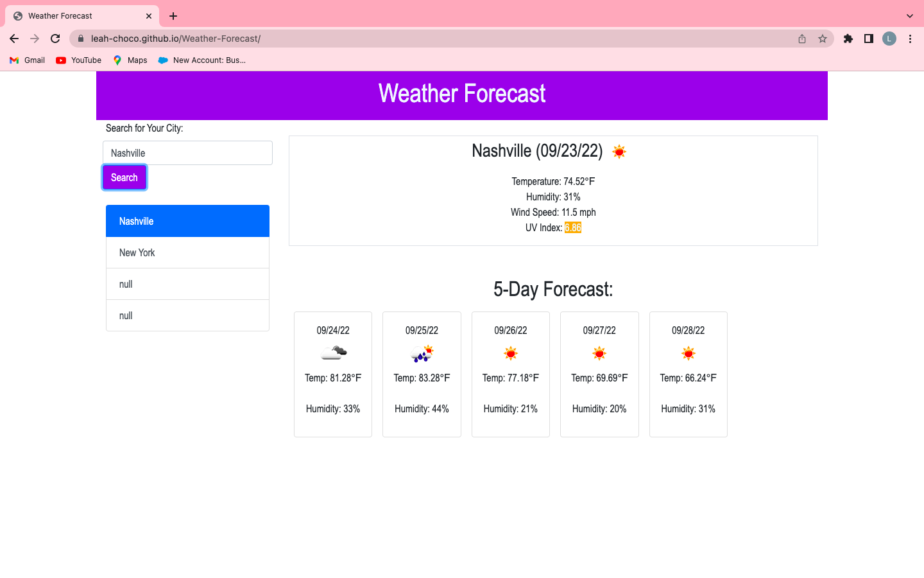Click the share icon in the address bar
The width and height of the screenshot is (924, 578).
pyautogui.click(x=801, y=39)
